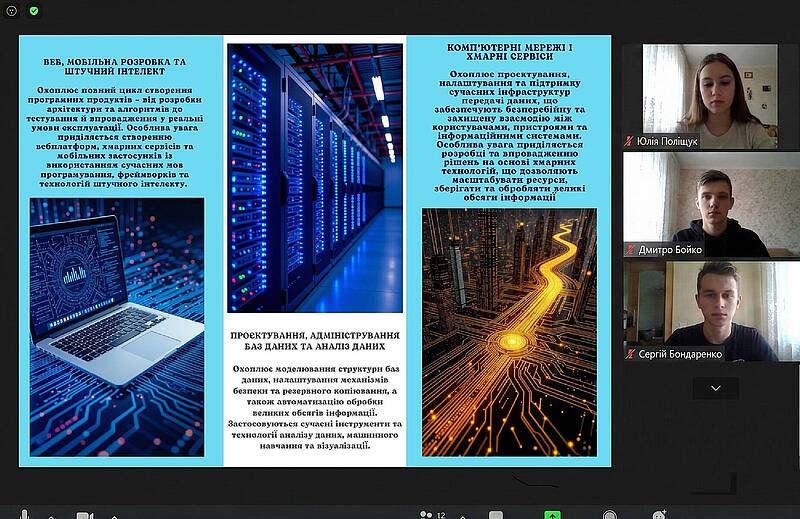
Task: Click muted mic icon beside Юлія Поліщук
Action: point(629,142)
